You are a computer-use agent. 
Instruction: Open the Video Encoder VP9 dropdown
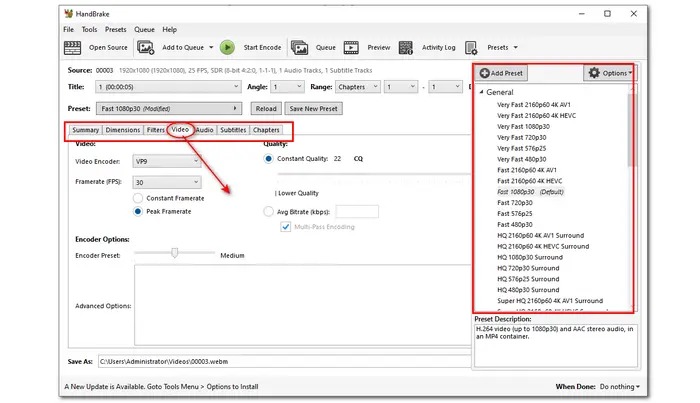point(167,161)
